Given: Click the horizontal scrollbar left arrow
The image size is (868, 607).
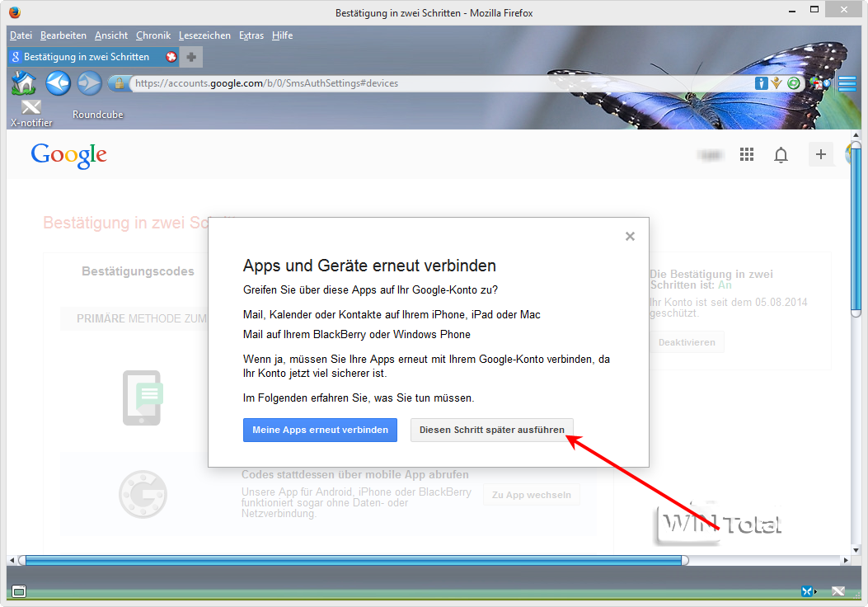Looking at the screenshot, I should [12, 560].
